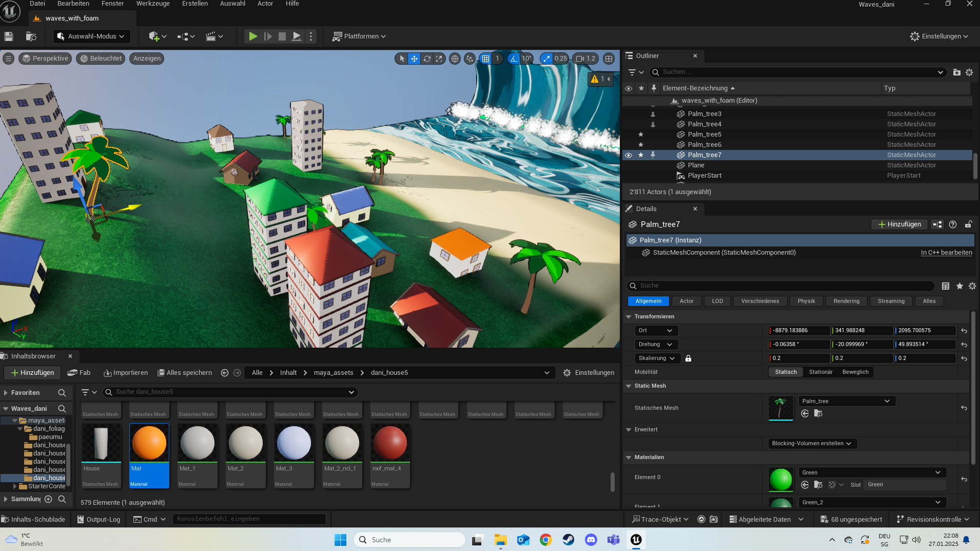
Task: Click the green Play button in toolbar
Action: (253, 36)
